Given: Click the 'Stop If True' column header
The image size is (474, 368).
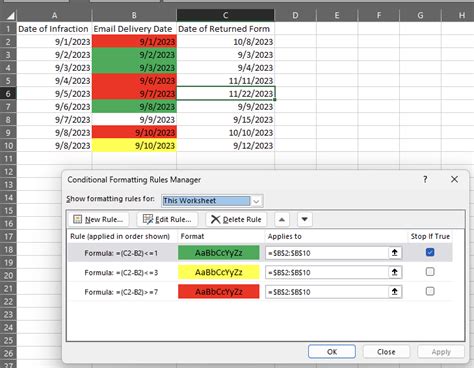Looking at the screenshot, I should coord(430,236).
